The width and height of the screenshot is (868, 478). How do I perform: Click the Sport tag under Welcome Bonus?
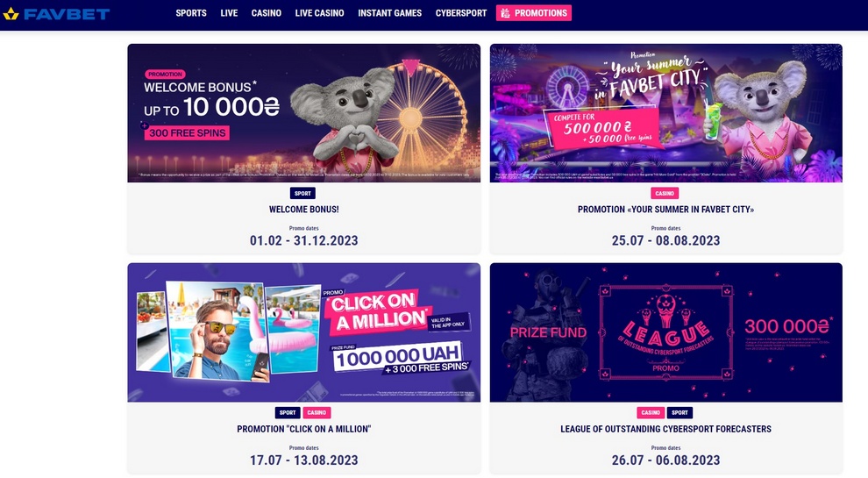click(x=302, y=193)
